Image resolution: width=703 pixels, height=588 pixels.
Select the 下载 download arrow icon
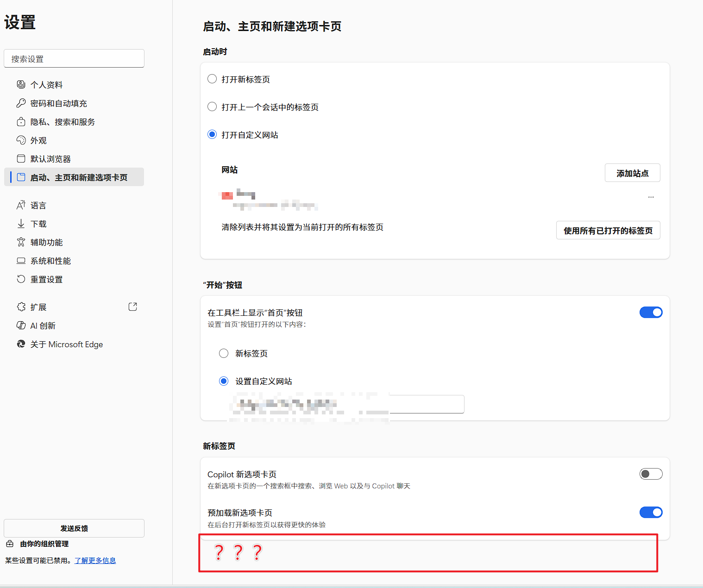21,223
